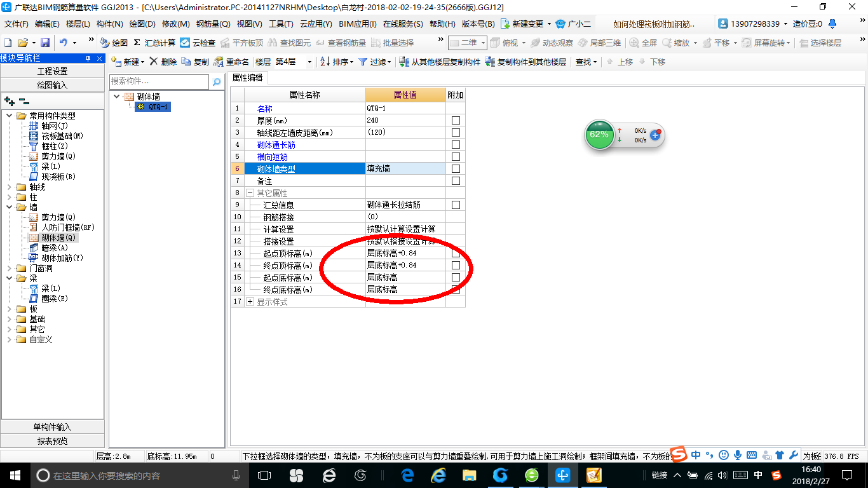The height and width of the screenshot is (488, 868).
Task: Toggle 附加 checkbox for 砌体墙类型
Action: coord(455,169)
